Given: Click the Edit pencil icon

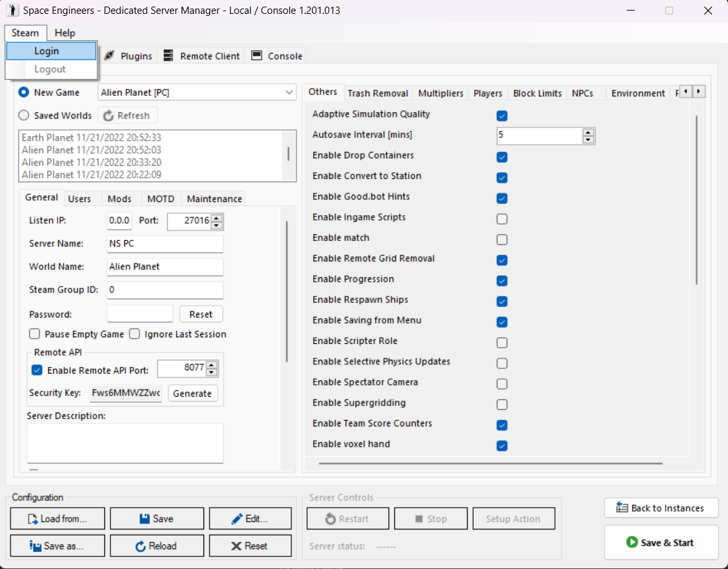Looking at the screenshot, I should pyautogui.click(x=237, y=518).
